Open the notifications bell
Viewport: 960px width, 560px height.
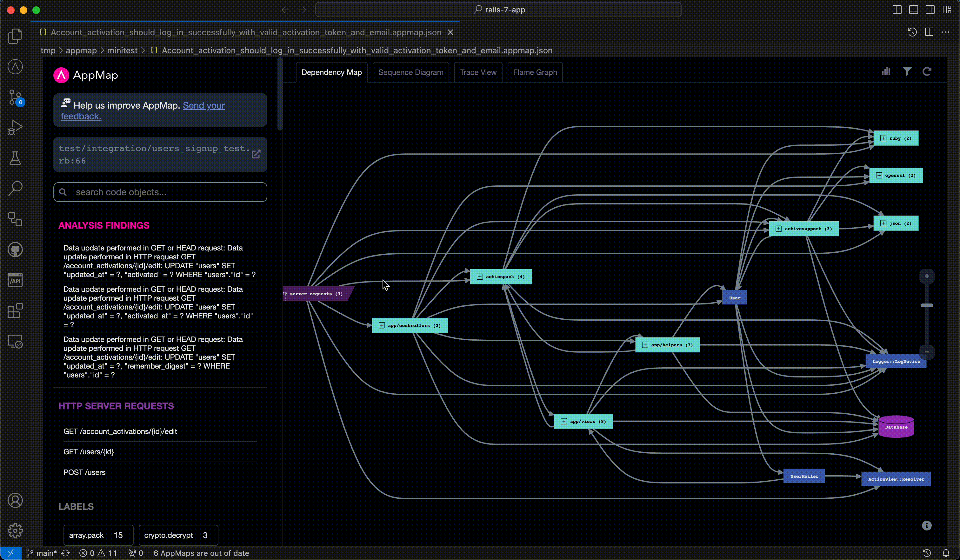[x=946, y=553]
